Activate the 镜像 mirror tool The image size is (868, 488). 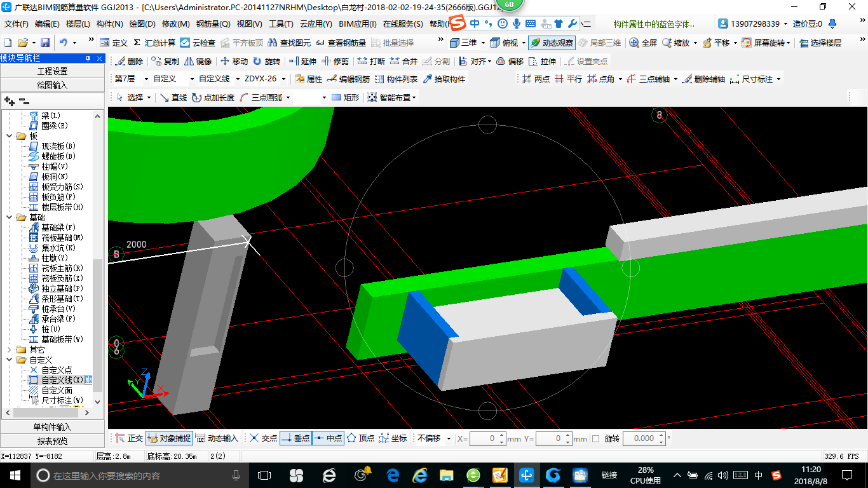point(198,62)
